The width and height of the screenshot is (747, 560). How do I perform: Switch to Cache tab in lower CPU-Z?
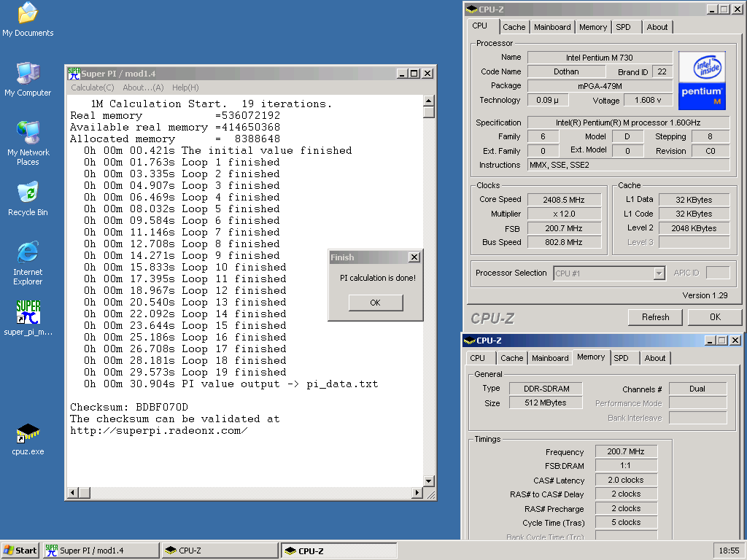tap(512, 358)
